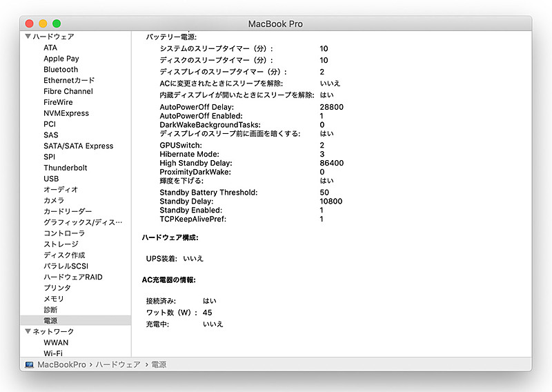
Task: Click ハードウェア in the path bar
Action: point(118,364)
